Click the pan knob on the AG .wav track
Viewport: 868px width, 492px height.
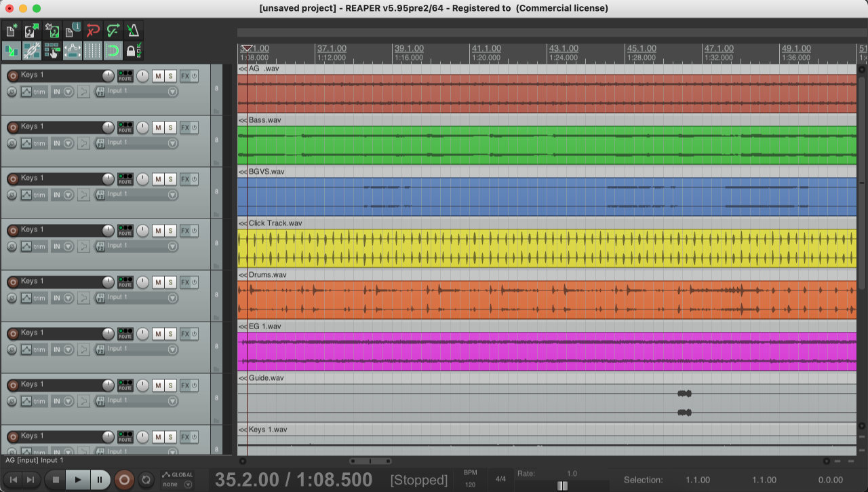tap(142, 75)
